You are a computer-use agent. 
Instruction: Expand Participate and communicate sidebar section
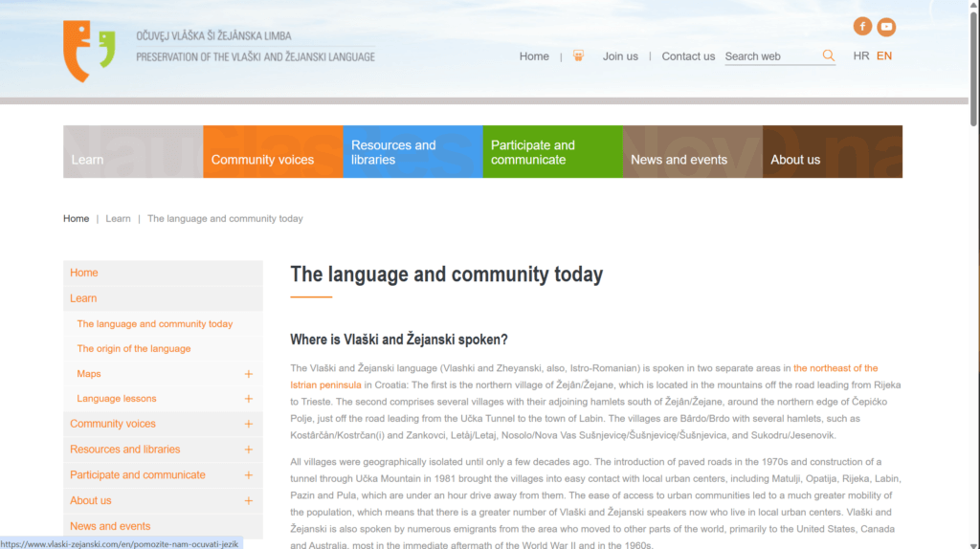(249, 475)
